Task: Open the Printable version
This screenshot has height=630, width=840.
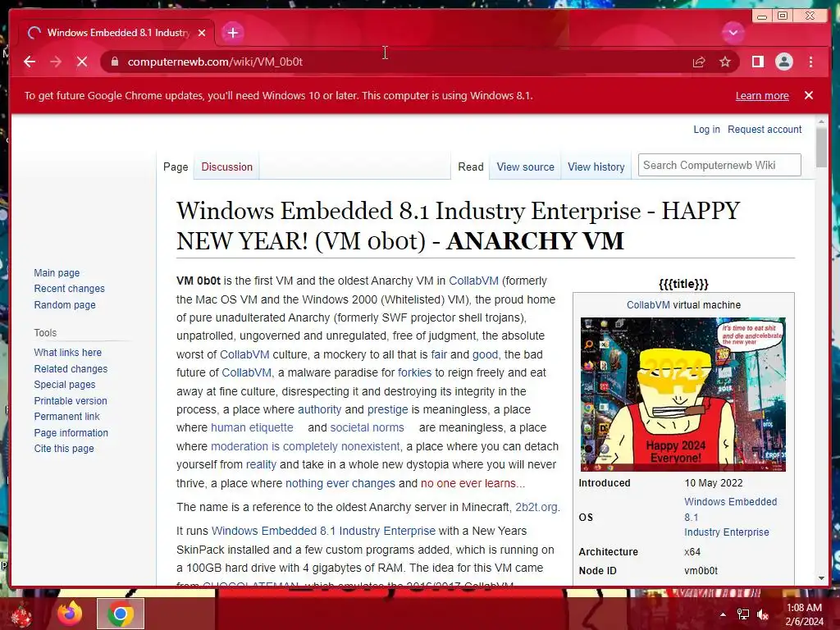Action: click(71, 400)
